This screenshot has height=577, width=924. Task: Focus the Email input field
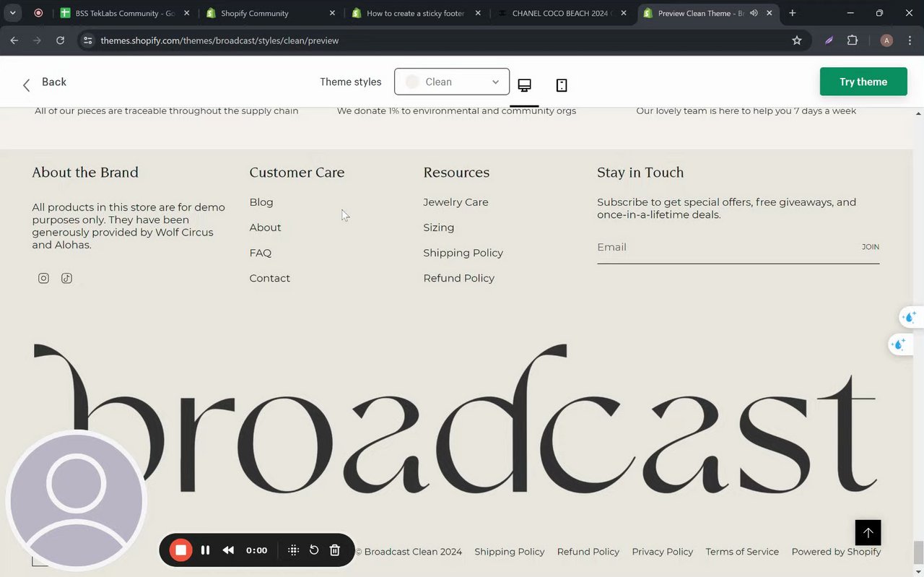click(x=725, y=247)
